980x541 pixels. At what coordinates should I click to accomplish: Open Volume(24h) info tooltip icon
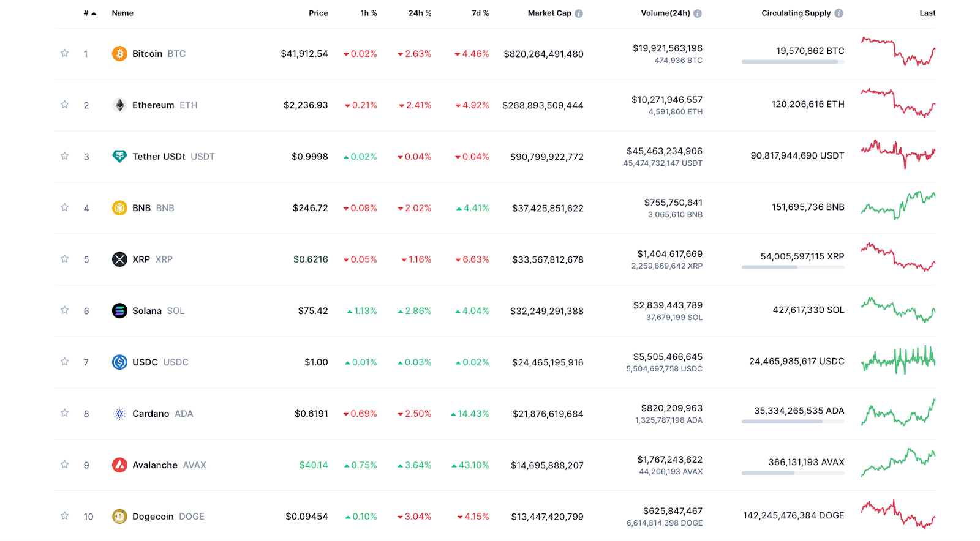[698, 13]
